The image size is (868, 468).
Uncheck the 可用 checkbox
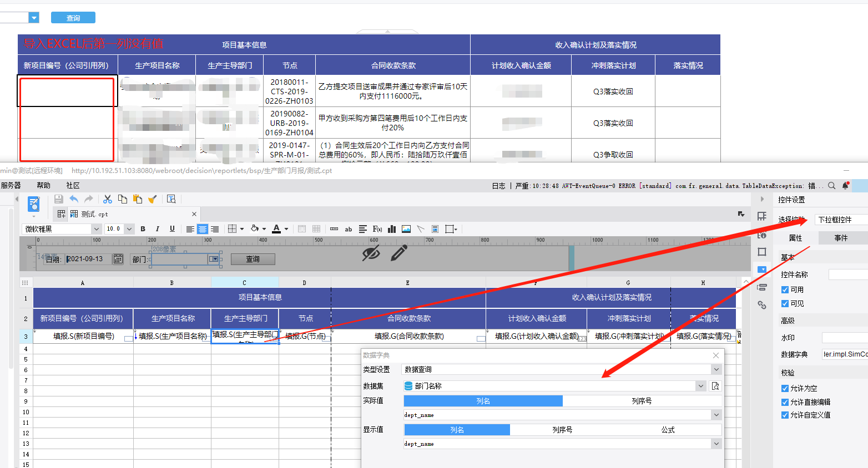[x=785, y=289]
